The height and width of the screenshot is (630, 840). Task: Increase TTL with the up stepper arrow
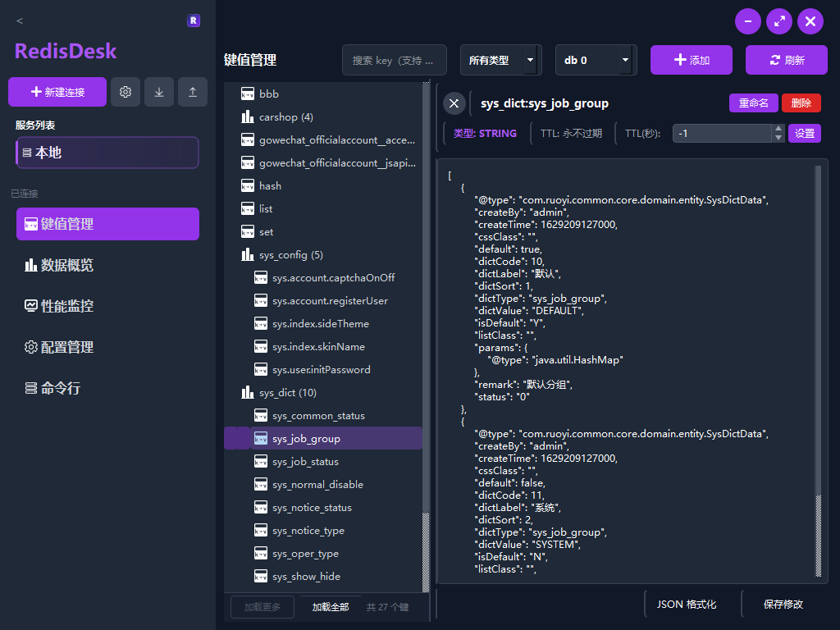point(778,129)
